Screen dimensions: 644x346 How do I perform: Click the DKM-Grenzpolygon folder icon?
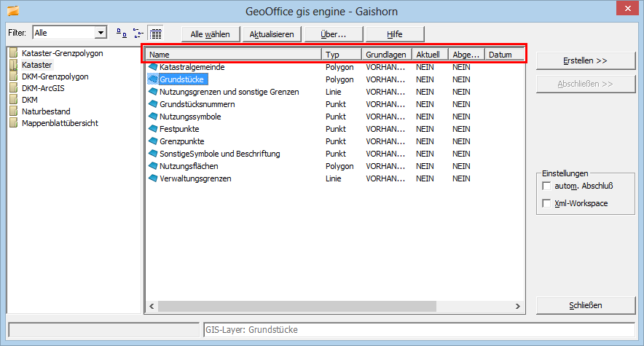coord(14,76)
